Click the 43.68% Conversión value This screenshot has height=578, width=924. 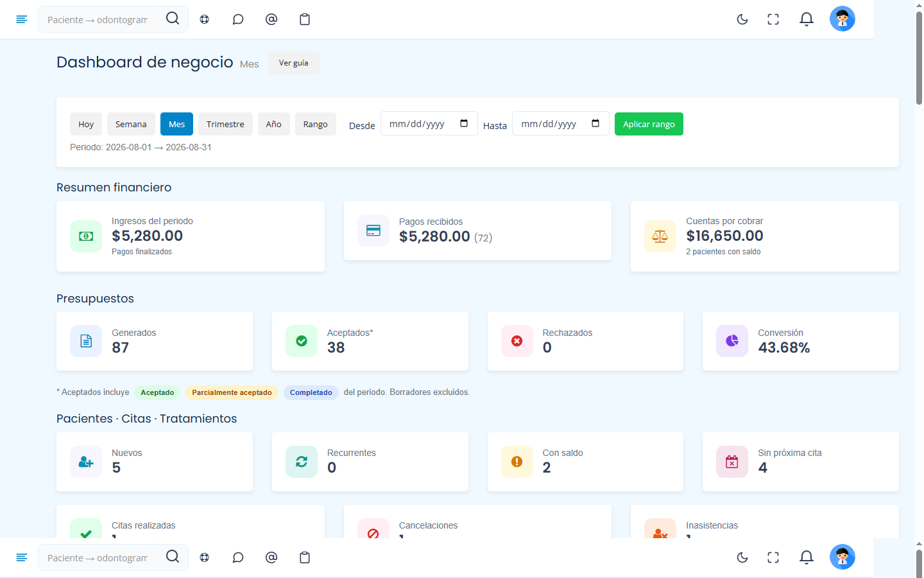[784, 347]
